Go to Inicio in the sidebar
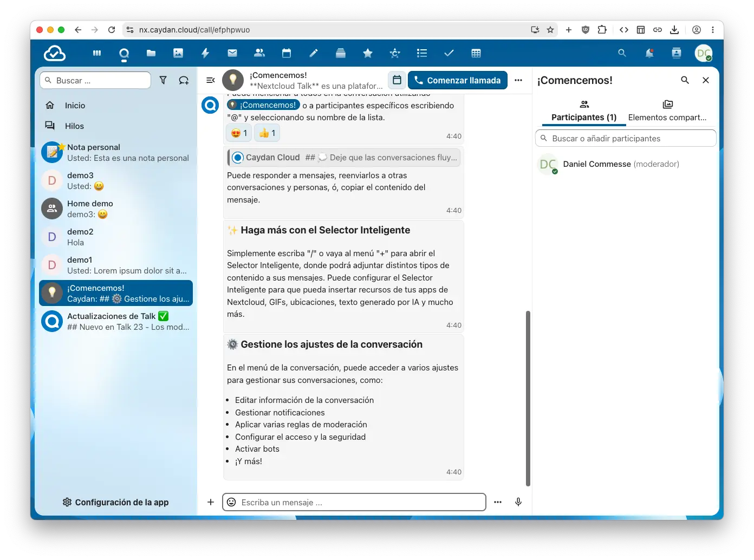This screenshot has height=560, width=754. [x=116, y=105]
